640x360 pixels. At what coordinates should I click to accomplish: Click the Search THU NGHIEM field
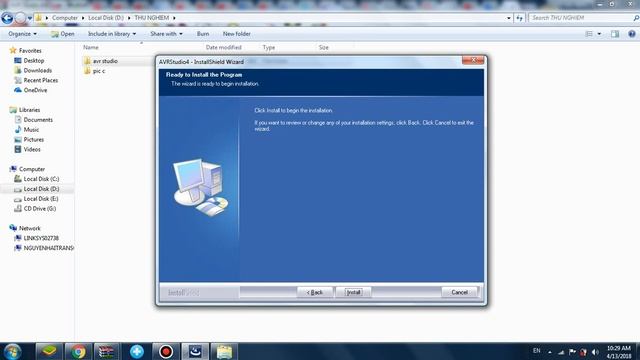pos(580,18)
